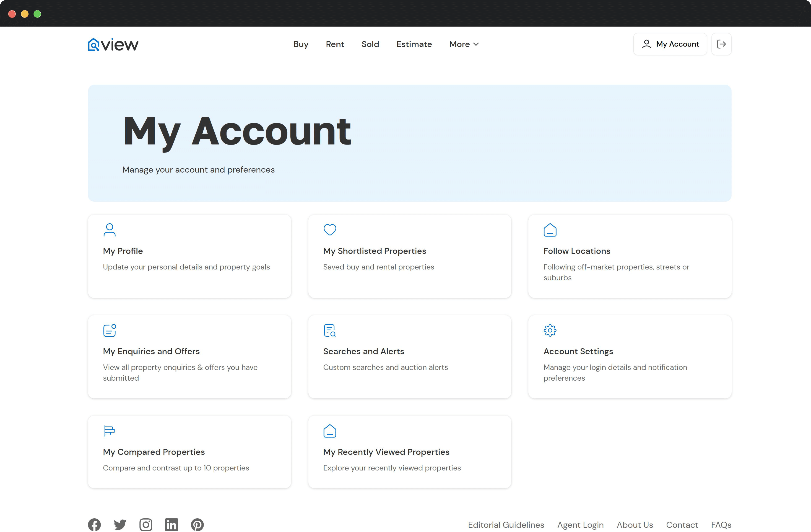This screenshot has height=532, width=811.
Task: Open the Instagram social icon
Action: [146, 524]
